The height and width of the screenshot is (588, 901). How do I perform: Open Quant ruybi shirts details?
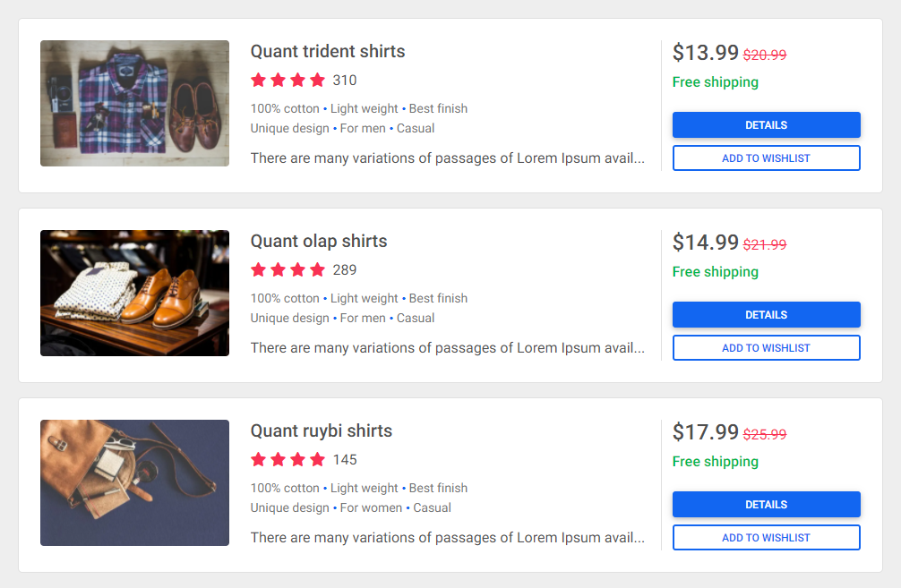766,504
